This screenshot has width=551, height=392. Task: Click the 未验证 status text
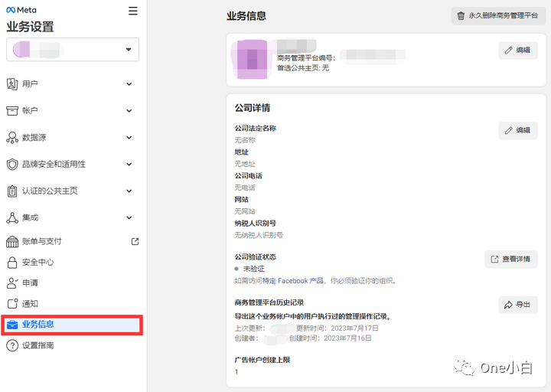(x=254, y=269)
